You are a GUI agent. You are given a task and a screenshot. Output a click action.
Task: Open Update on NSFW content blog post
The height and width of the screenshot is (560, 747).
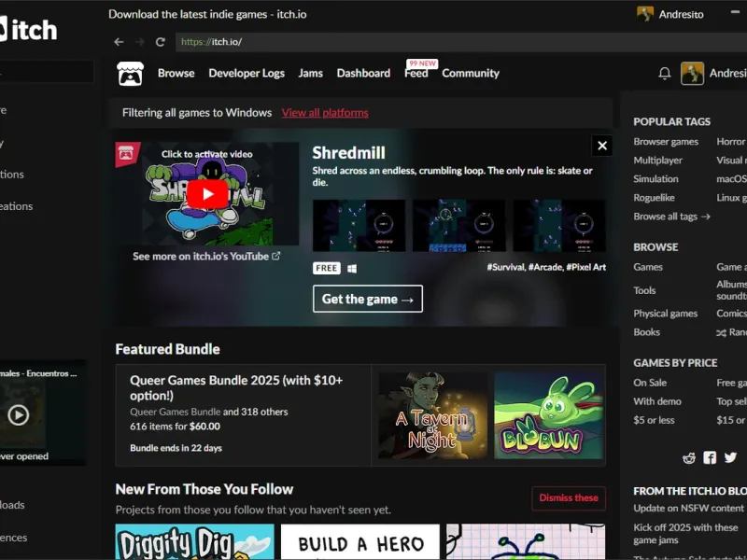coord(688,508)
